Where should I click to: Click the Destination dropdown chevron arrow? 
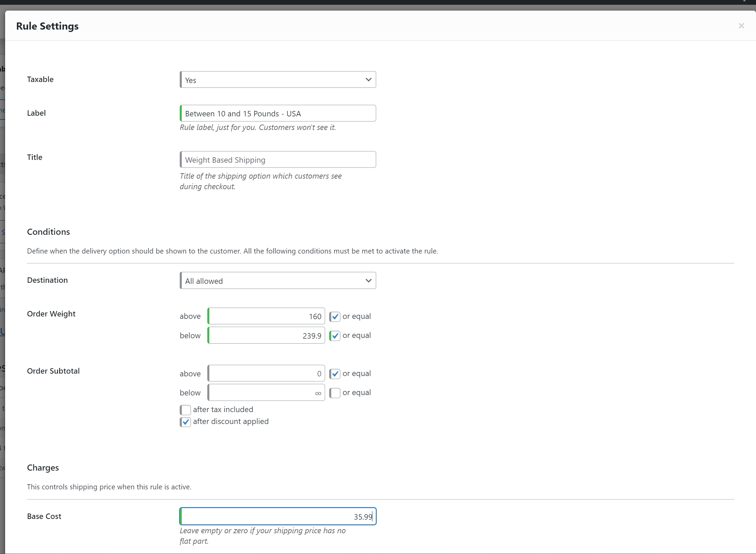(368, 281)
